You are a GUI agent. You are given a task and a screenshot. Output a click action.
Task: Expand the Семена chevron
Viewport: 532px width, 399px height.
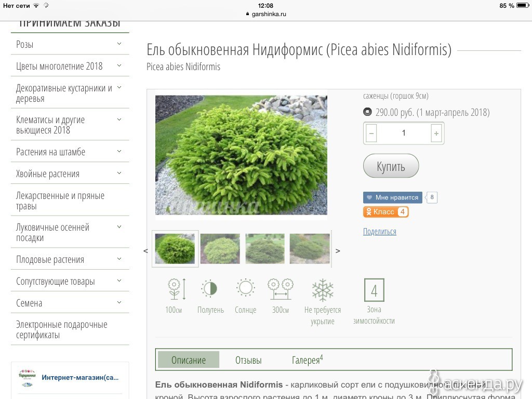pos(119,302)
